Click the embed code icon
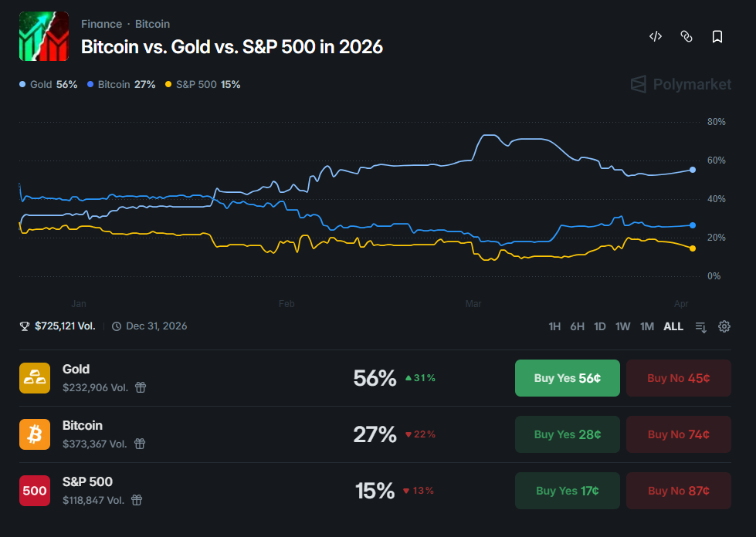 pos(656,36)
